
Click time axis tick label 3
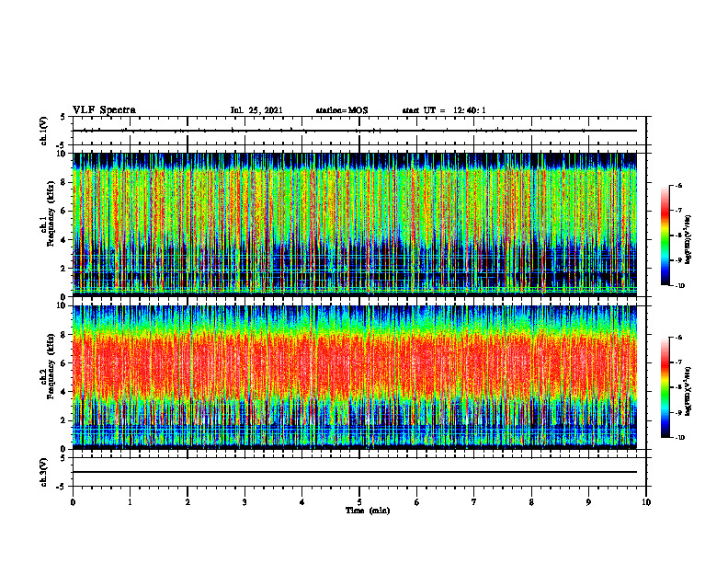tap(245, 502)
